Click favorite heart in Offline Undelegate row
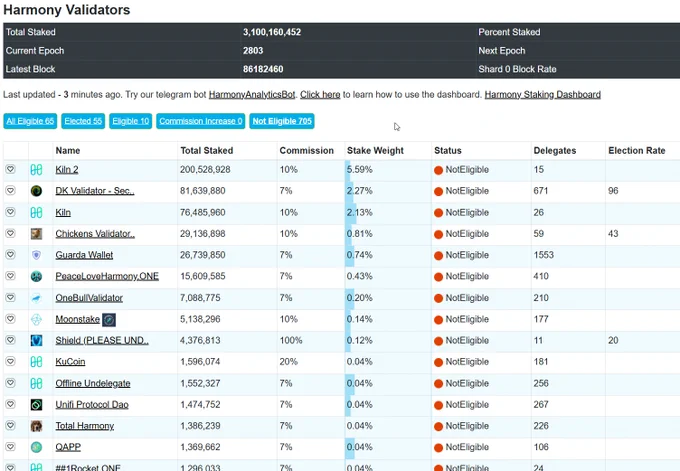The image size is (680, 471). pyautogui.click(x=10, y=383)
